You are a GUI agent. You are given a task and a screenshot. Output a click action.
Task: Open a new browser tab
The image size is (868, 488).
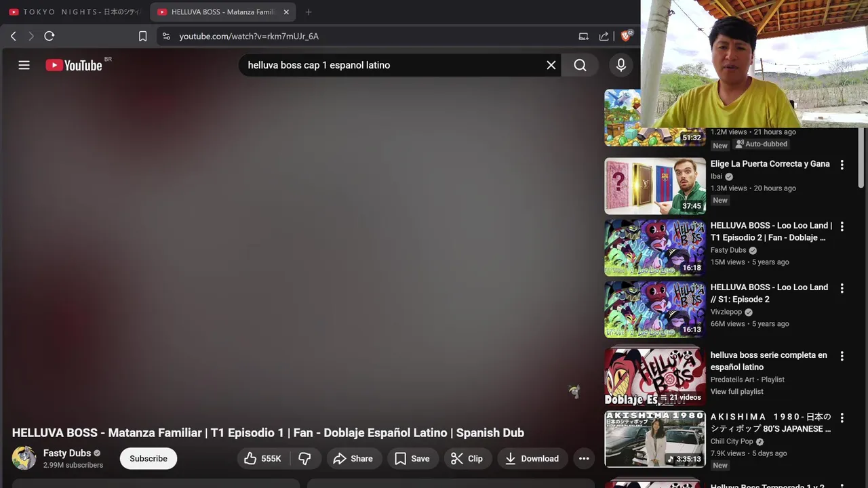309,12
